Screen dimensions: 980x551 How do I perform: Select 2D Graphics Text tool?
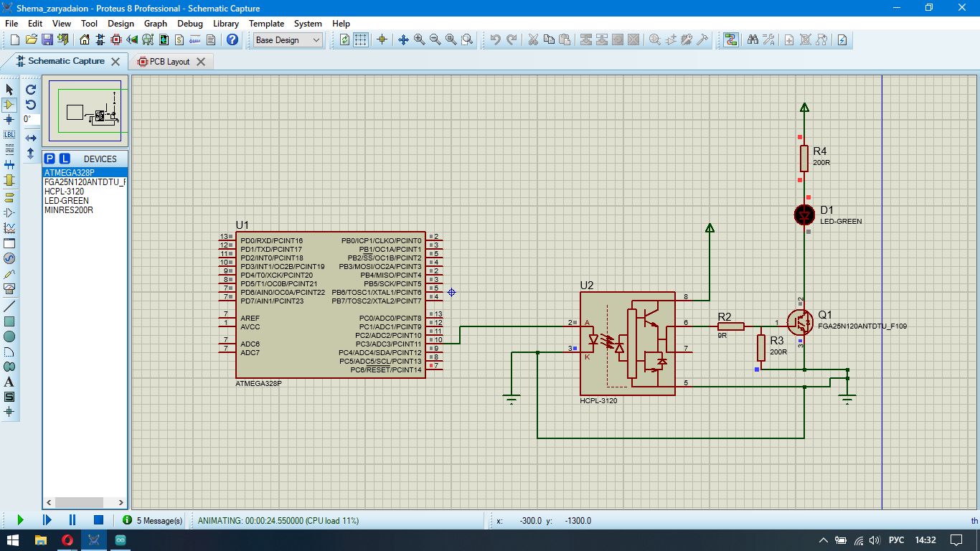(x=9, y=382)
